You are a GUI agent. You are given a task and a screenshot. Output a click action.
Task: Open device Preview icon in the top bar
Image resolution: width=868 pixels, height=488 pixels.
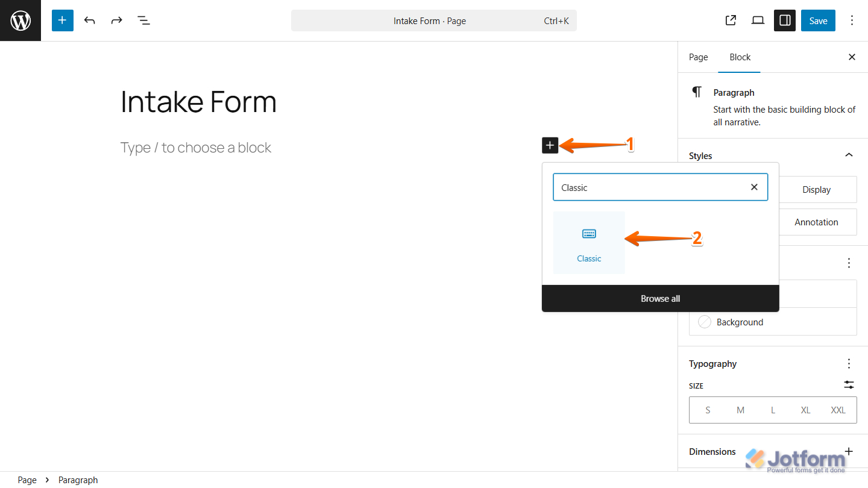[x=758, y=20]
